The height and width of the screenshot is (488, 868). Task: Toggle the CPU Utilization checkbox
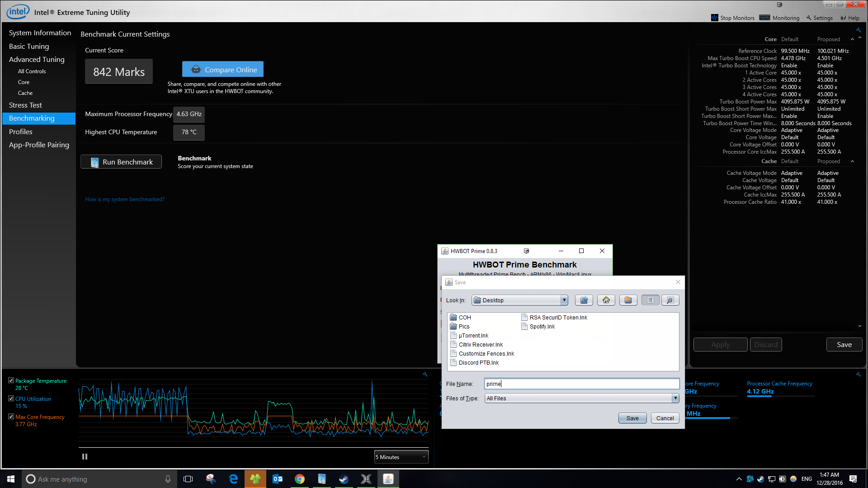pos(11,399)
